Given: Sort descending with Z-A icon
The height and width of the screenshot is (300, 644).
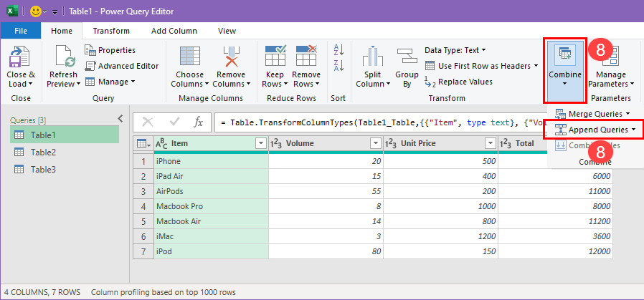Looking at the screenshot, I should pos(338,65).
